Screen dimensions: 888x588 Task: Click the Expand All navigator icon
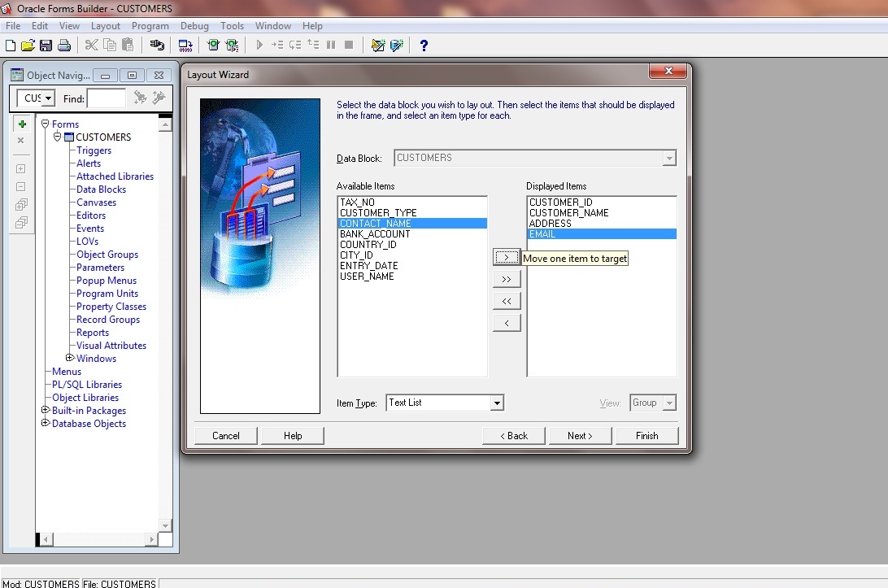coord(21,204)
